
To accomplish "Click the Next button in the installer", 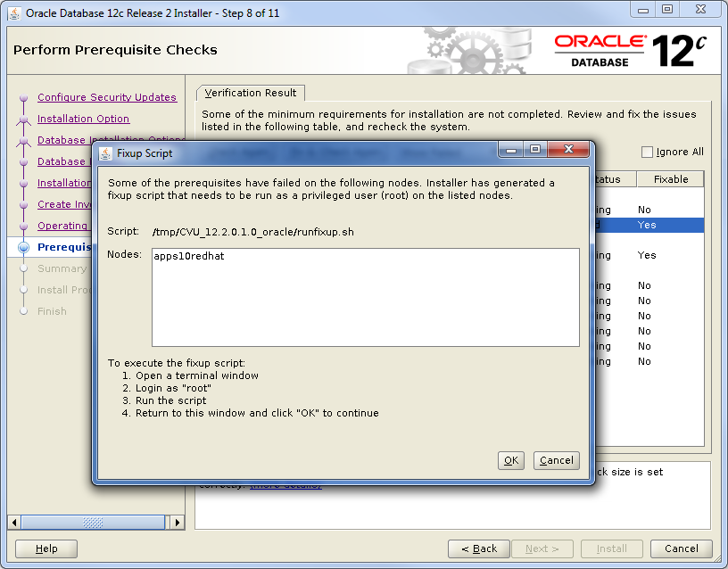I will point(542,548).
